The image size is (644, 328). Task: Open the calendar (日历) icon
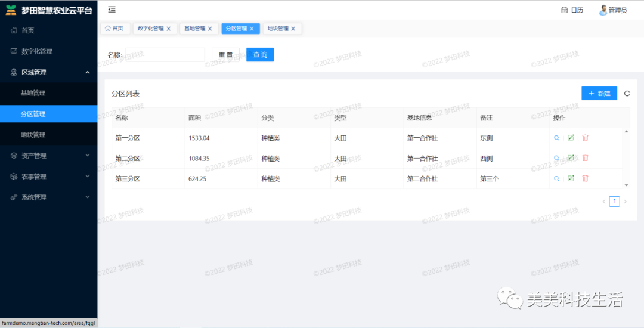click(564, 10)
